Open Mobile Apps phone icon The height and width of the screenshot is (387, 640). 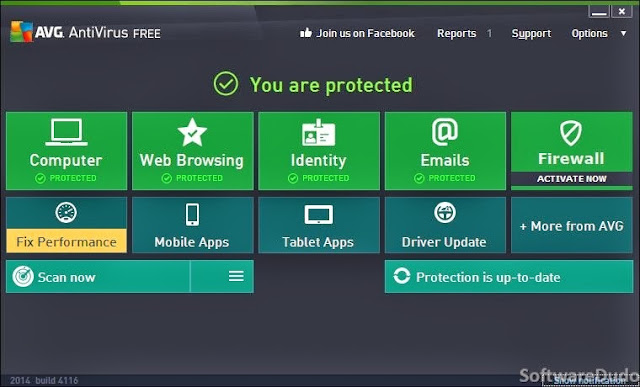tap(192, 215)
